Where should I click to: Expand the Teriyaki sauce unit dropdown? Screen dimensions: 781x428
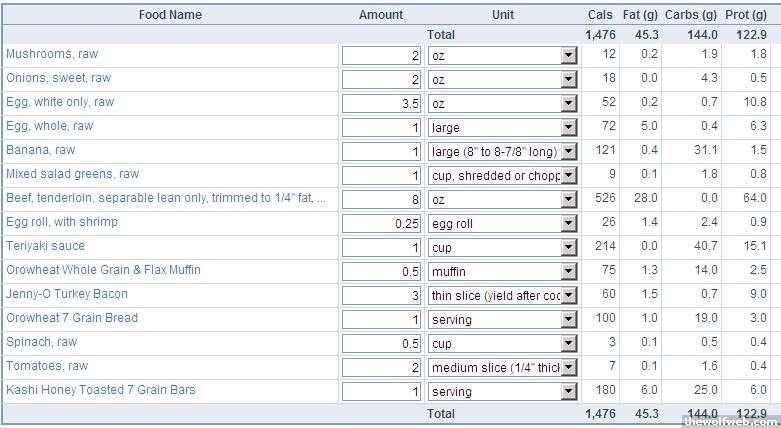click(568, 248)
